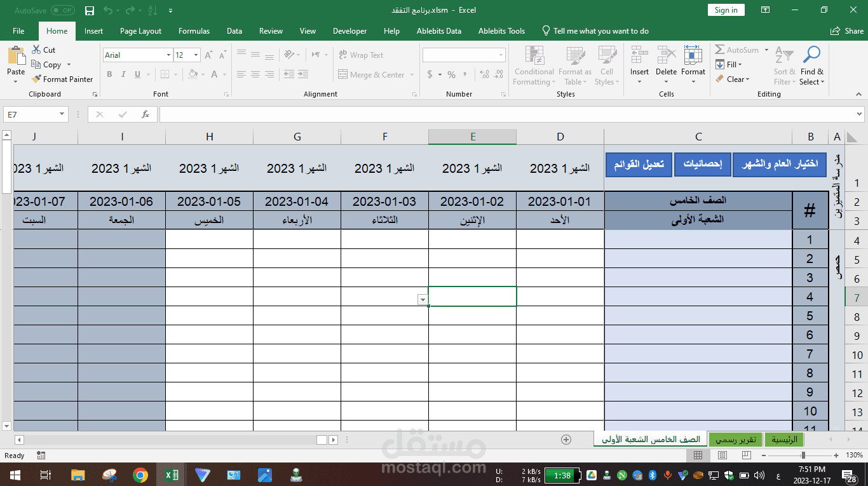Click the Sign in button
Viewport: 868px width, 486px height.
point(726,10)
